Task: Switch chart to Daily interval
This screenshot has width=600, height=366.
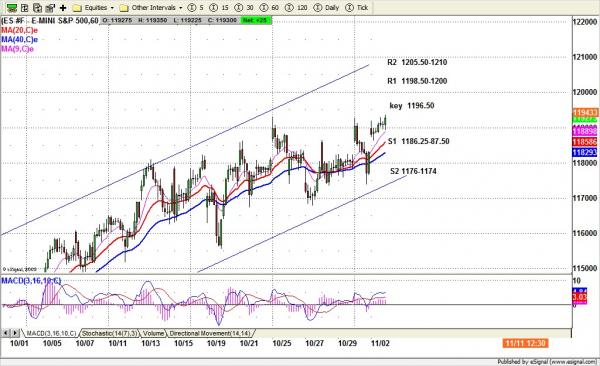Action: (x=326, y=7)
